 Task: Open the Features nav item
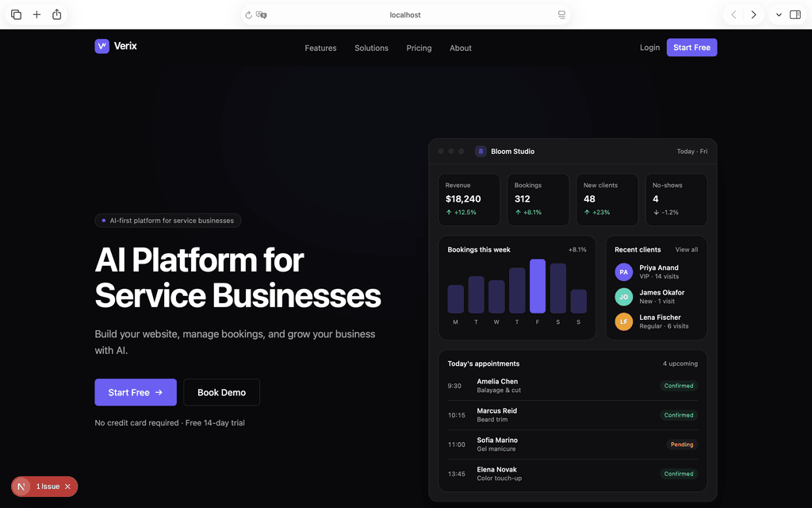tap(320, 48)
